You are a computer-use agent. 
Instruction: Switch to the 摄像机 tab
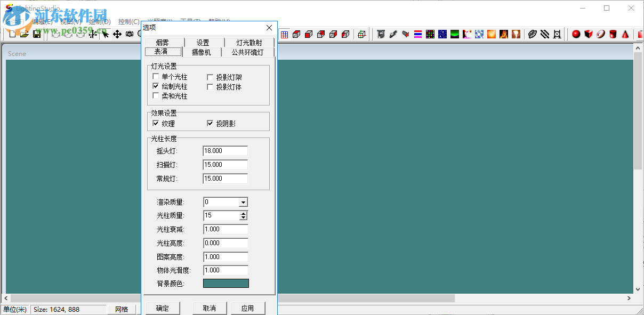coord(202,51)
